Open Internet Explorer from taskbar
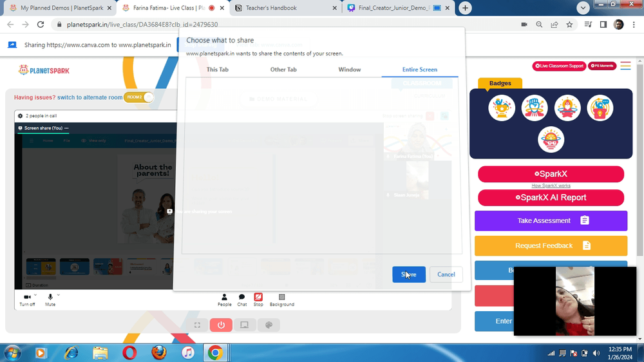The image size is (644, 362). pyautogui.click(x=71, y=353)
